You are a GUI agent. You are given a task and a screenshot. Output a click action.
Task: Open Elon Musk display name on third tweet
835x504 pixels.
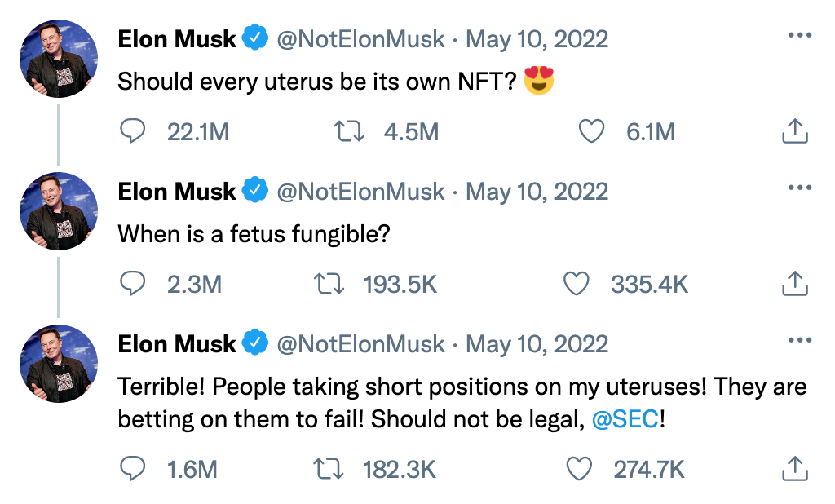tap(177, 344)
